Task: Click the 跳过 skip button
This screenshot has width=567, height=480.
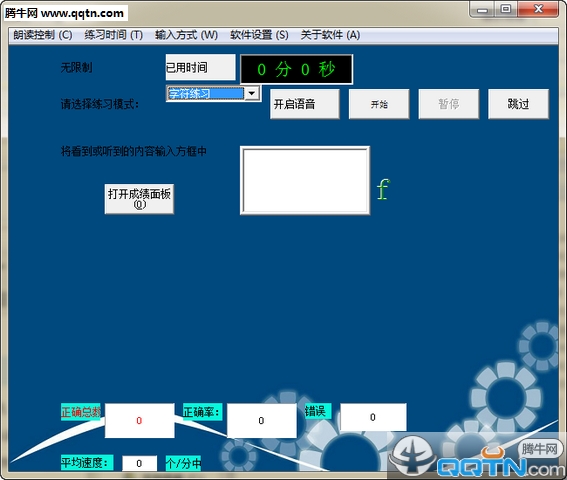Action: pyautogui.click(x=519, y=104)
